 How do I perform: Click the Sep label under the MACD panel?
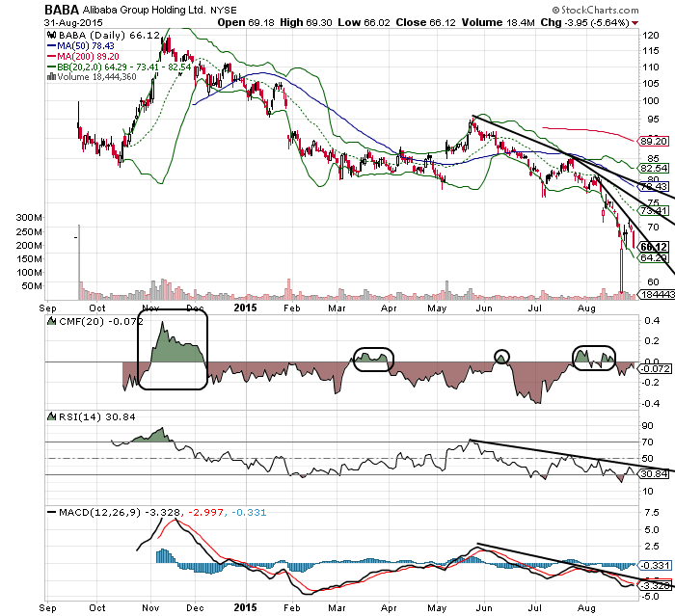coord(47,608)
